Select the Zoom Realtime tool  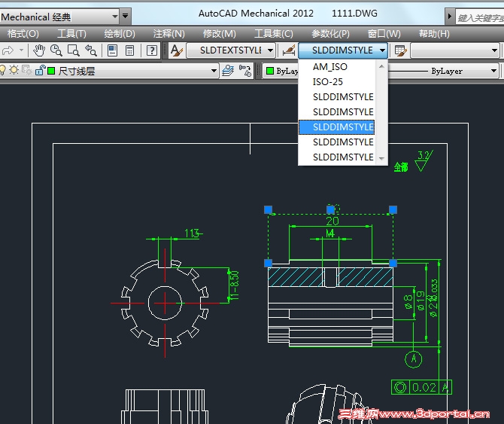56,50
